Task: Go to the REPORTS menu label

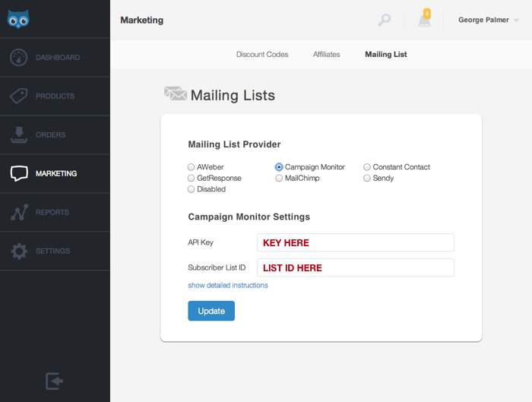Action: tap(52, 212)
